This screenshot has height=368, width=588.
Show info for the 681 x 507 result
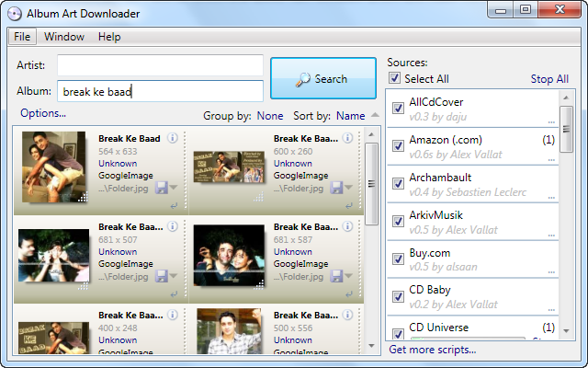coord(173,226)
